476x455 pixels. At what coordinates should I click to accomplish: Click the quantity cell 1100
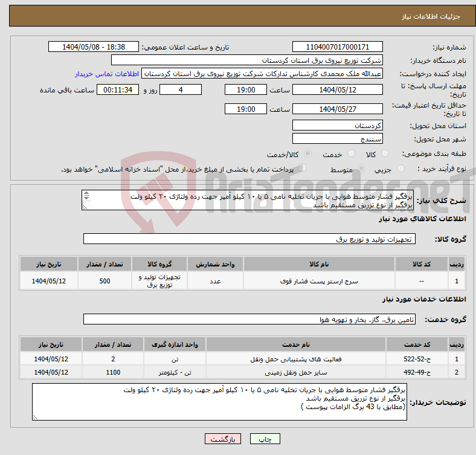pyautogui.click(x=113, y=372)
